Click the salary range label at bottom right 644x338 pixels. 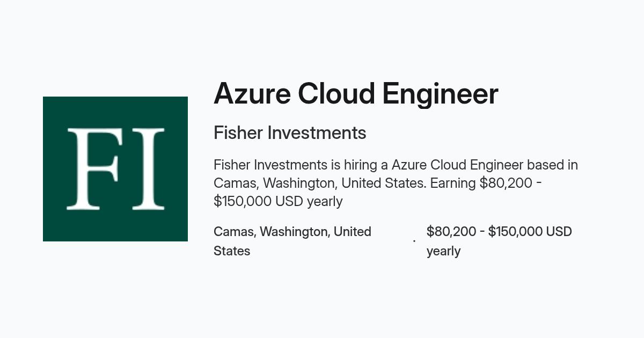coord(499,241)
